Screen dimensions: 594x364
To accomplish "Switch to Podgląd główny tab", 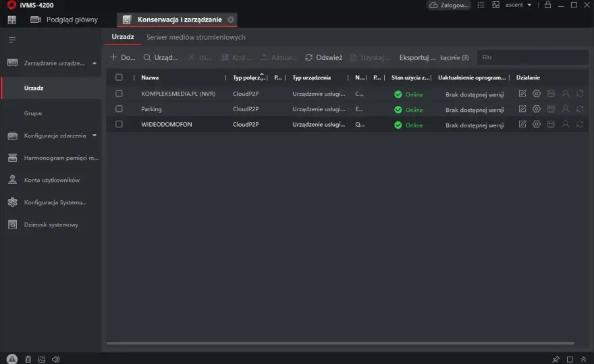I will point(64,20).
